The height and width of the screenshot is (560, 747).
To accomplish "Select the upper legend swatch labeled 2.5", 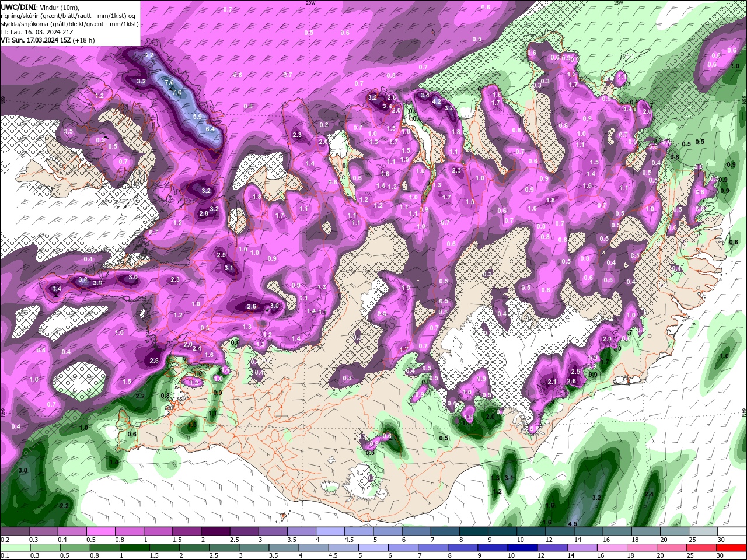I will click(x=243, y=531).
